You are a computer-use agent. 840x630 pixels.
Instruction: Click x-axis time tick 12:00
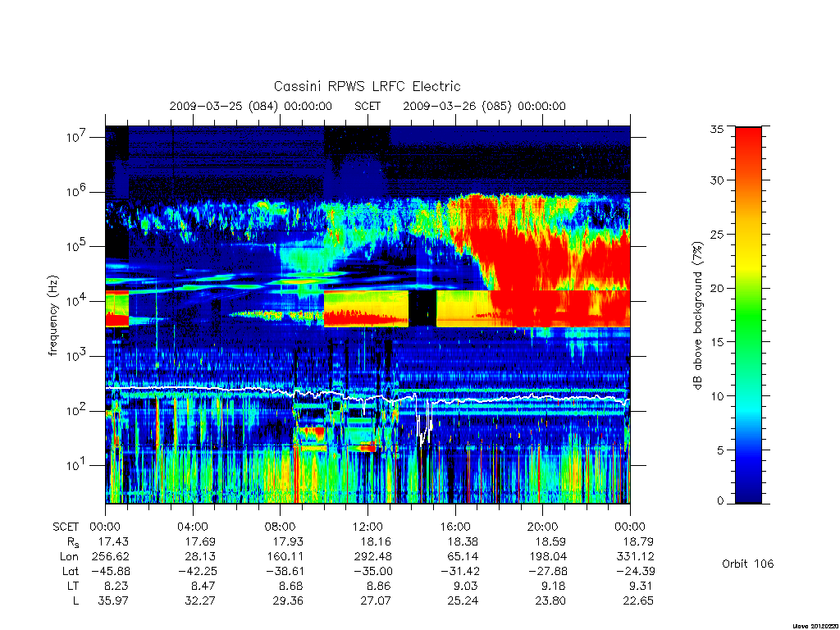pos(368,527)
